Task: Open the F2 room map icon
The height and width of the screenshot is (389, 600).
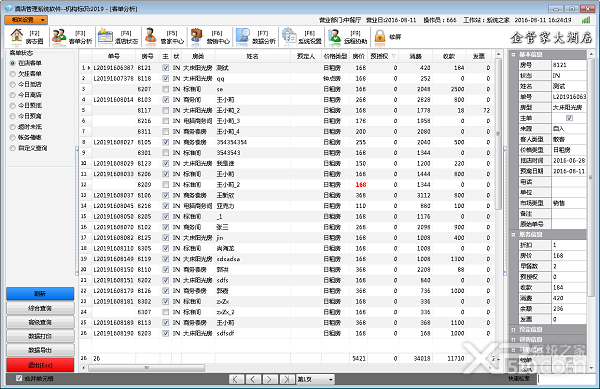Action: (x=16, y=36)
